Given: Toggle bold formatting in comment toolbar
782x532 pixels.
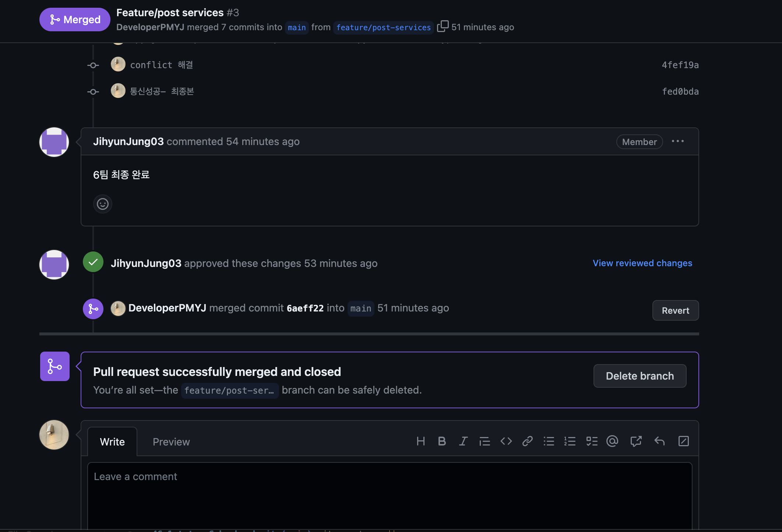Looking at the screenshot, I should pos(442,441).
